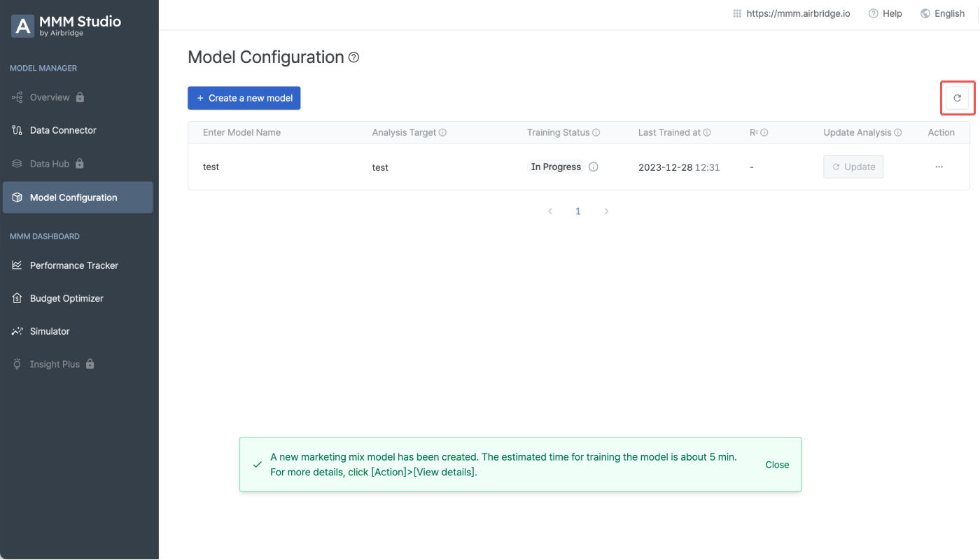The height and width of the screenshot is (560, 980).
Task: Click the MMM Studio logo icon
Action: click(23, 27)
